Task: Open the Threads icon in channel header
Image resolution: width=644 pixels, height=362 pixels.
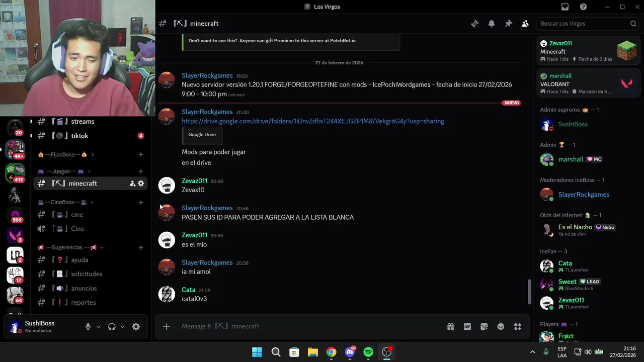Action: click(474, 24)
